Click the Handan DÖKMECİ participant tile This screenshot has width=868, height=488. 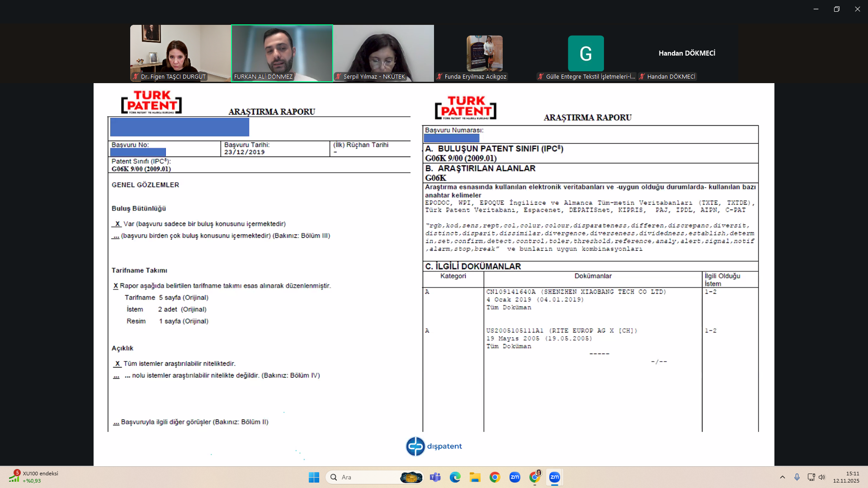coord(687,53)
